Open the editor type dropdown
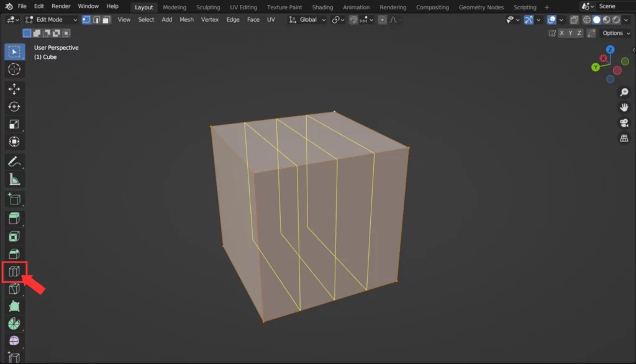This screenshot has height=364, width=636. coord(12,20)
